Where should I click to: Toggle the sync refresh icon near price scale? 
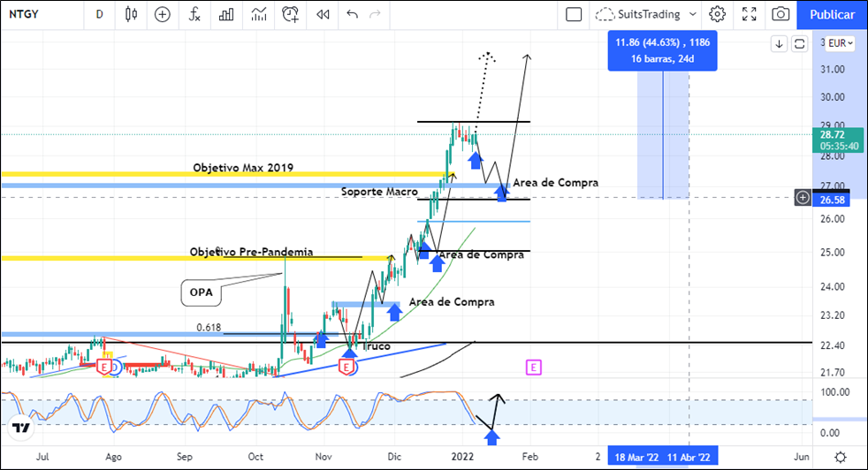[x=800, y=43]
